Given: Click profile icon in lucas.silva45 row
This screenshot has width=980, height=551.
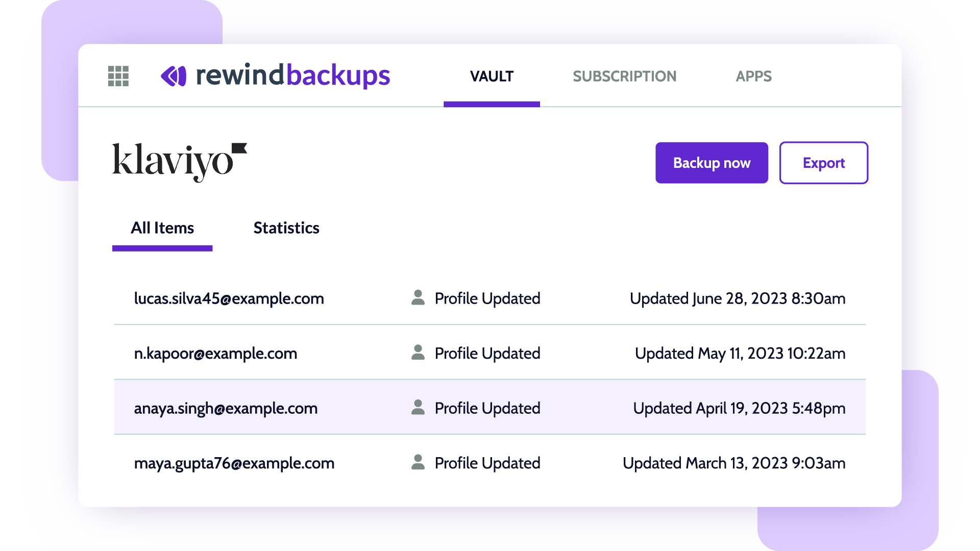Looking at the screenshot, I should 418,298.
